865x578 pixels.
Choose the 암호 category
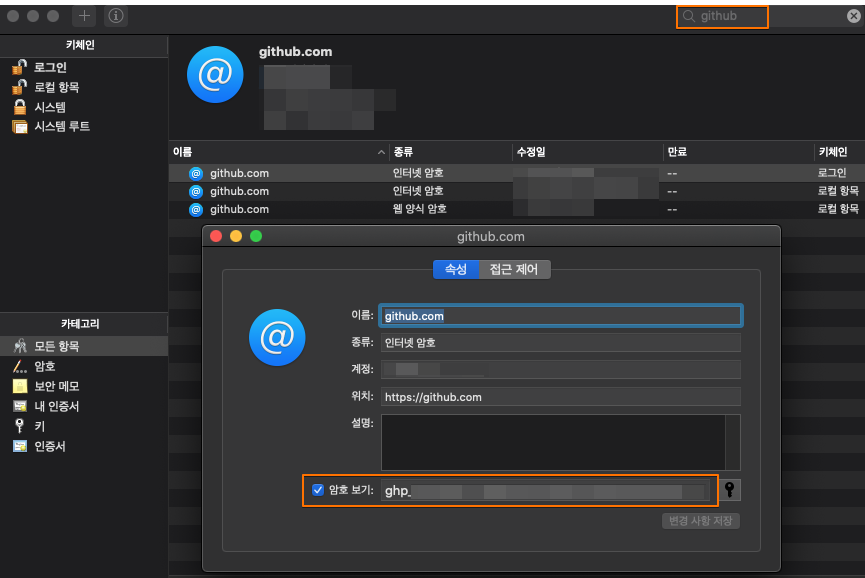[x=84, y=366]
